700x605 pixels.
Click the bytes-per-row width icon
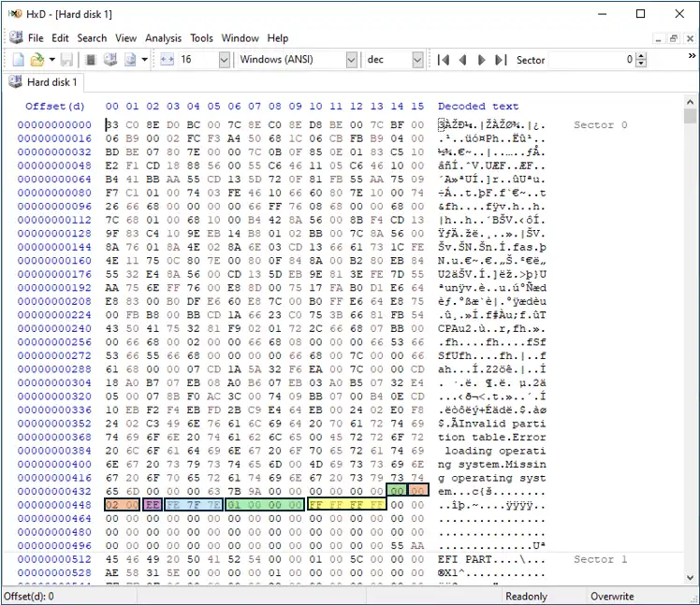168,60
